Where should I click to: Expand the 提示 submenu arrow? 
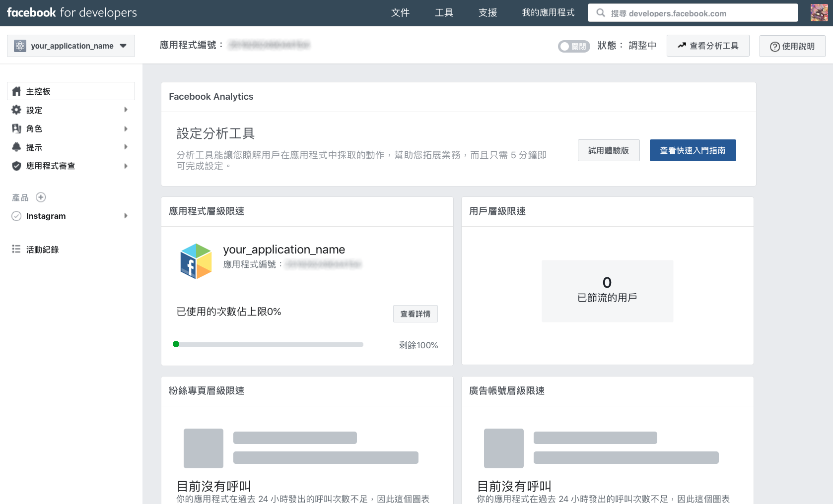(126, 147)
